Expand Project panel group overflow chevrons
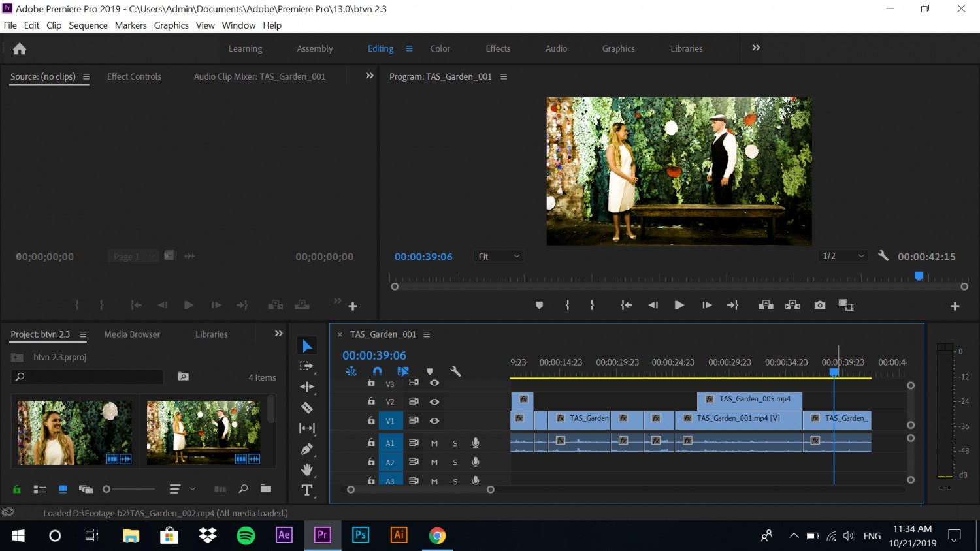Image resolution: width=980 pixels, height=551 pixels. click(279, 333)
